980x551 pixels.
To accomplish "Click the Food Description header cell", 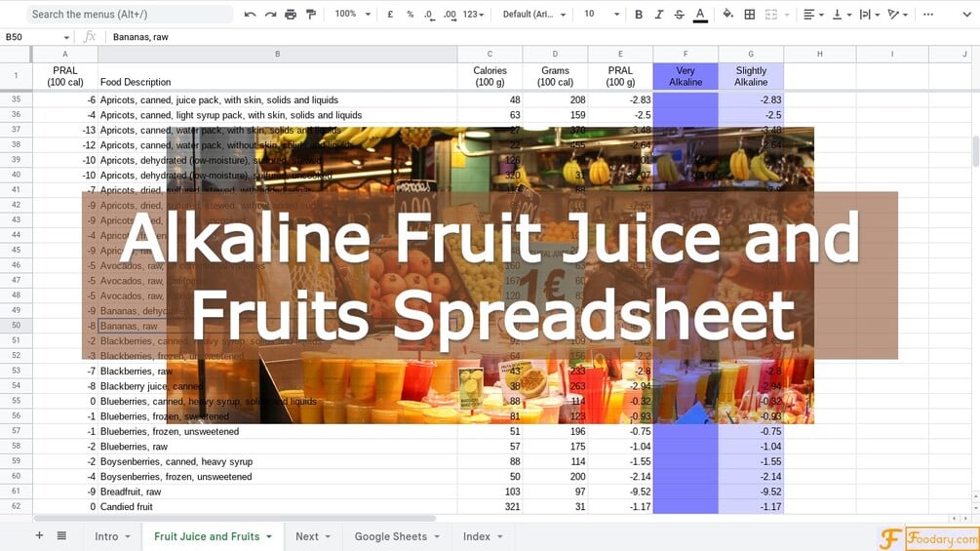I will [278, 76].
